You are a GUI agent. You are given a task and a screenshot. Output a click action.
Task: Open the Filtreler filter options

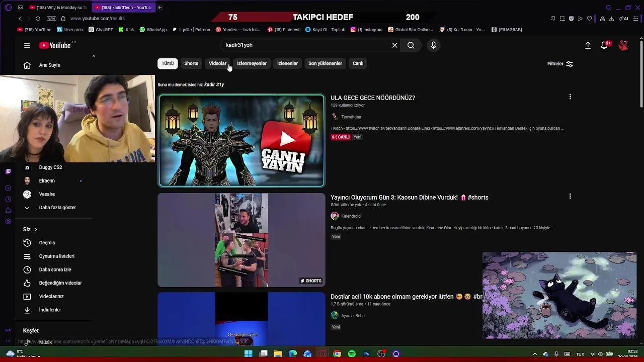click(560, 64)
